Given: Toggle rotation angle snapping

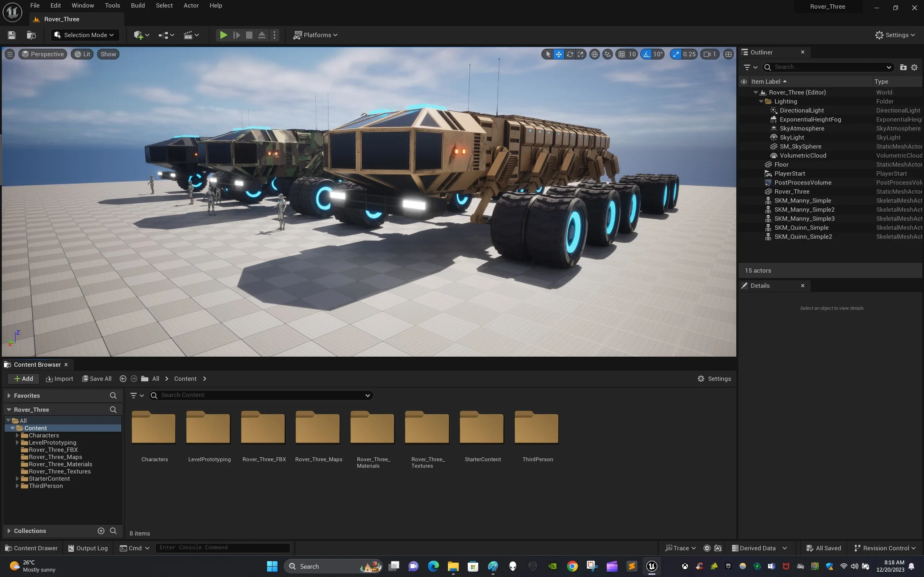Looking at the screenshot, I should click(x=646, y=54).
